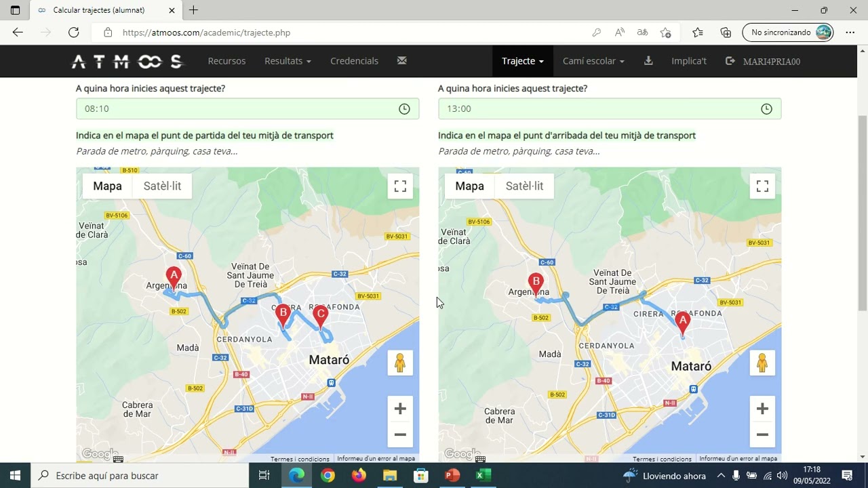Click the browser back arrow

point(18,32)
